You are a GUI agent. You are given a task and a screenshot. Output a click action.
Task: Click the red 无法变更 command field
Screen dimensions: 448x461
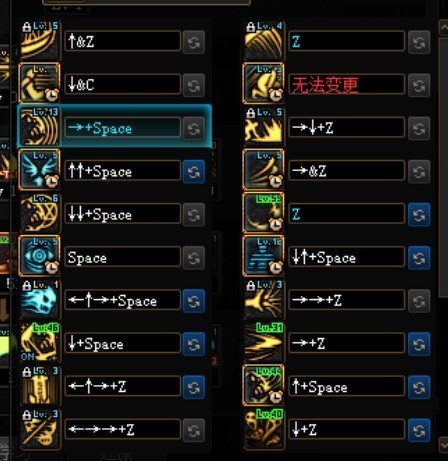coord(347,85)
